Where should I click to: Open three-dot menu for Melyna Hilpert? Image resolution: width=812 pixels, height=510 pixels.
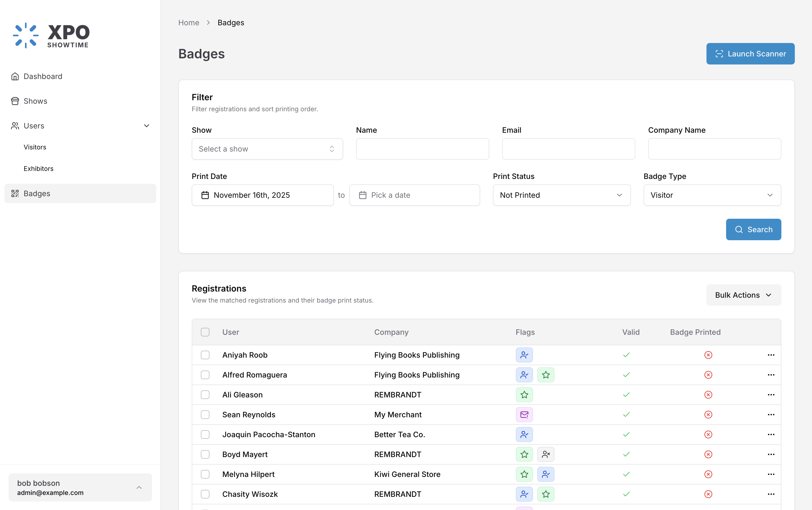pyautogui.click(x=771, y=474)
